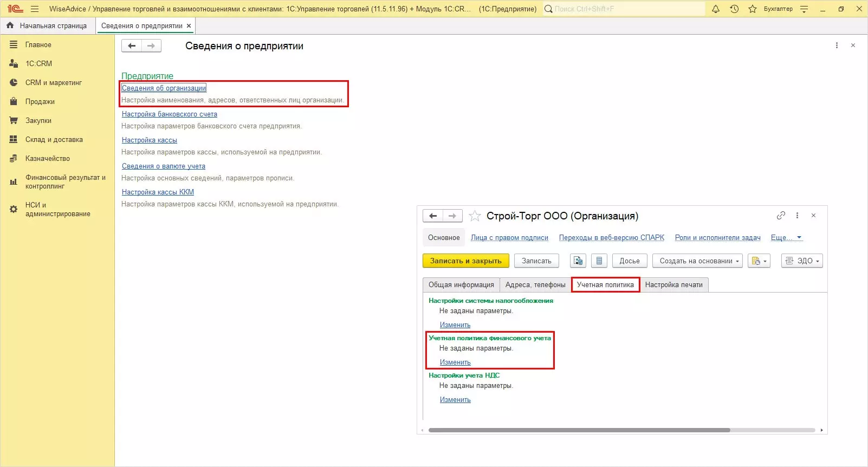Click the horizontal scrollbar in organization window

point(579,430)
